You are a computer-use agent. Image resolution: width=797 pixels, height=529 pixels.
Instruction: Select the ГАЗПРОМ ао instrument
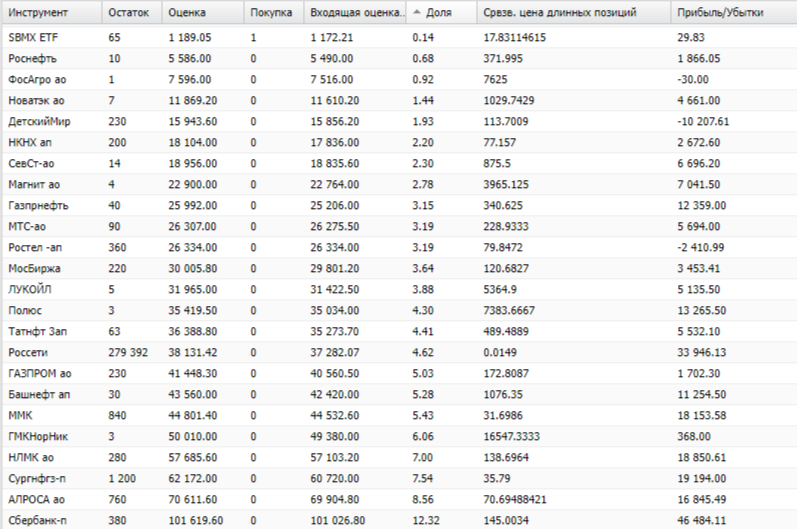[x=40, y=374]
